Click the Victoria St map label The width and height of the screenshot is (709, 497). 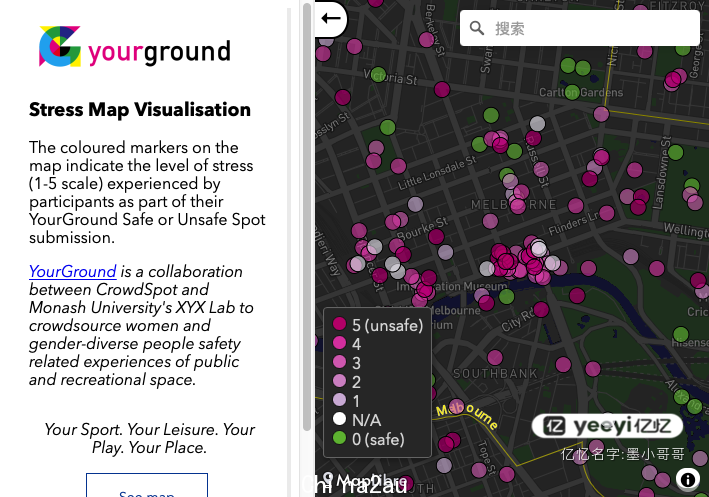391,77
